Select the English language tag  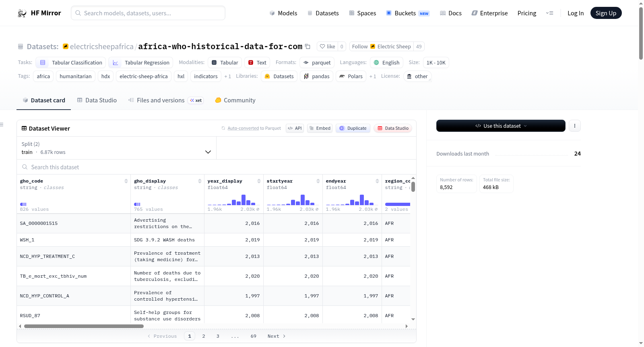(x=386, y=62)
